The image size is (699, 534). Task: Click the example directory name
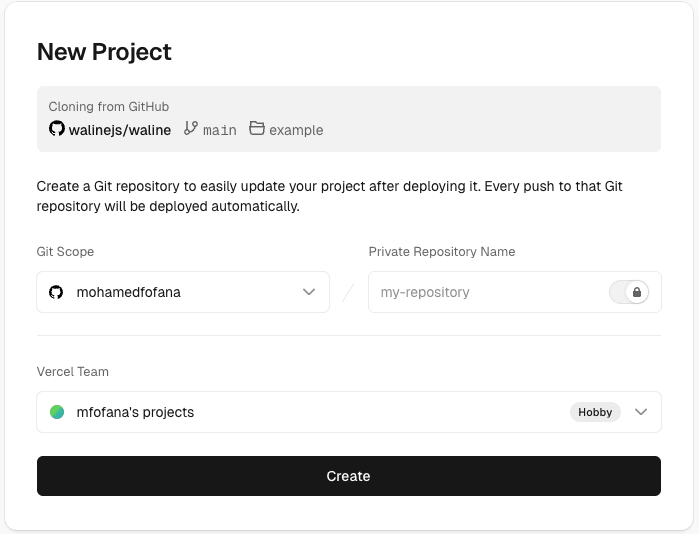point(296,130)
